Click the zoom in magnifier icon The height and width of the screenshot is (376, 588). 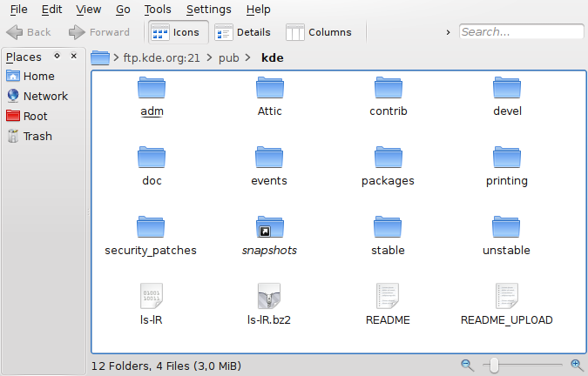coord(576,366)
